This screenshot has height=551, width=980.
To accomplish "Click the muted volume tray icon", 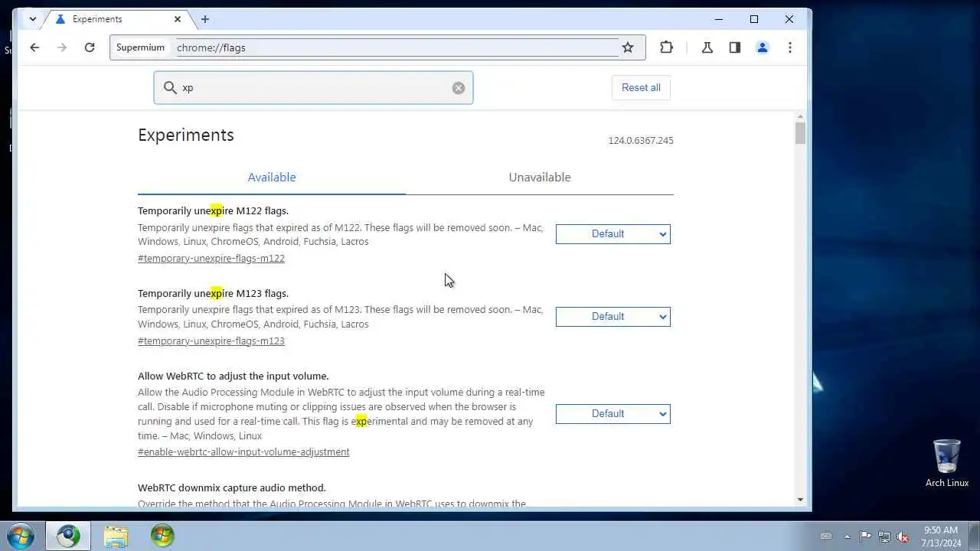I will (x=903, y=536).
